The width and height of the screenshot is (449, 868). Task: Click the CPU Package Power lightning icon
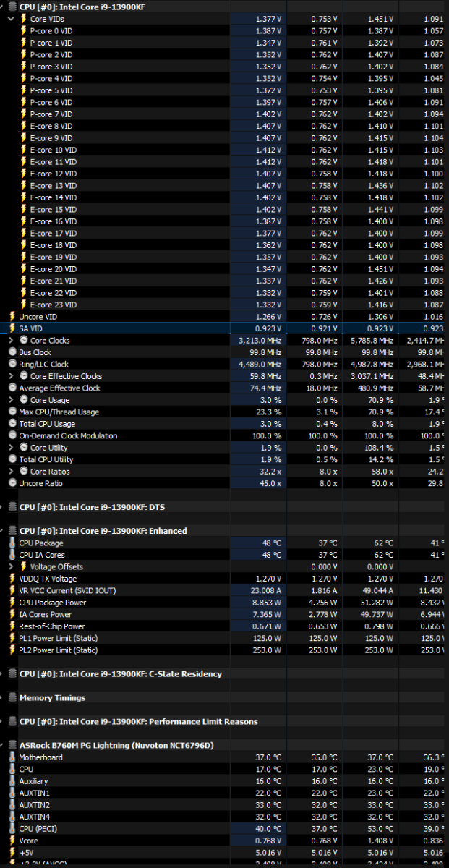click(x=12, y=603)
